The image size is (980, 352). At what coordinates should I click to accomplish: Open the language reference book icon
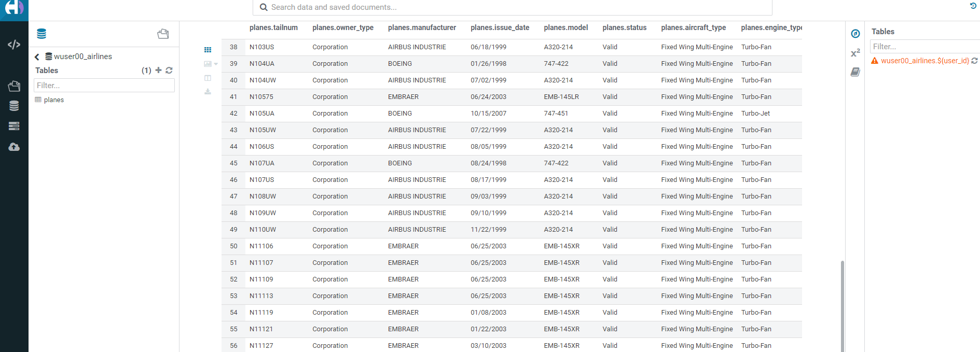(x=855, y=72)
